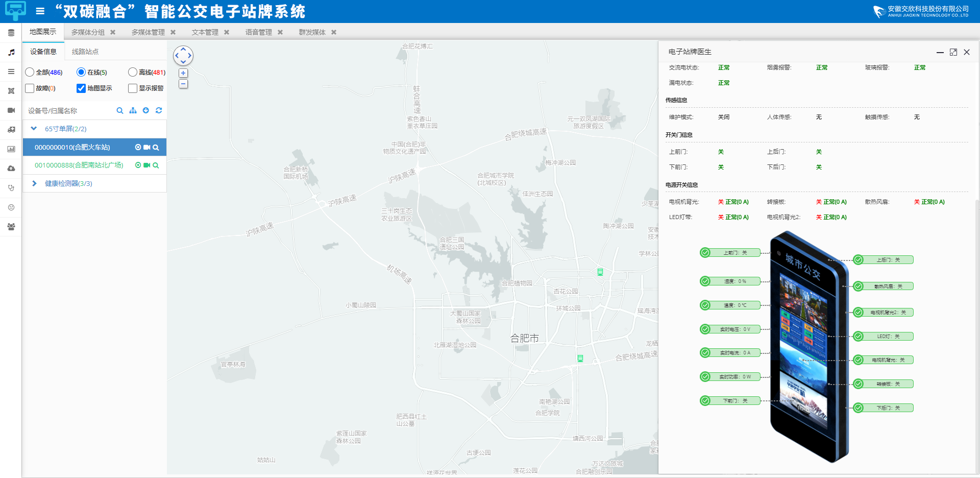Open camera for 合肥南站北广场 device
This screenshot has width=980, height=478.
147,165
